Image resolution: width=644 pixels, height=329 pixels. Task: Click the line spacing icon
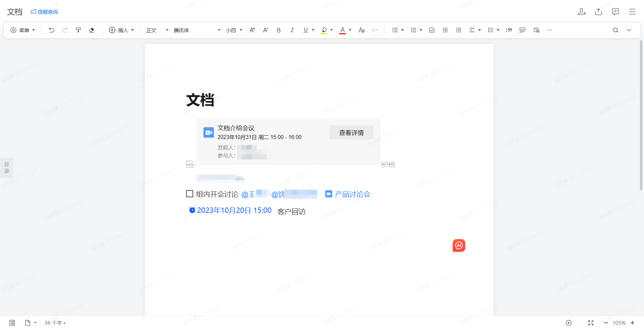(491, 30)
